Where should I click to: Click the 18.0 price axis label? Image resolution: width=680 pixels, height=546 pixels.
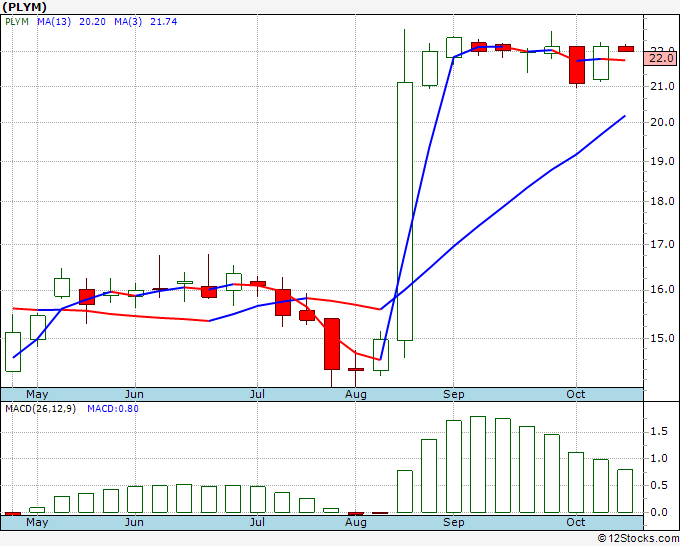pos(661,201)
